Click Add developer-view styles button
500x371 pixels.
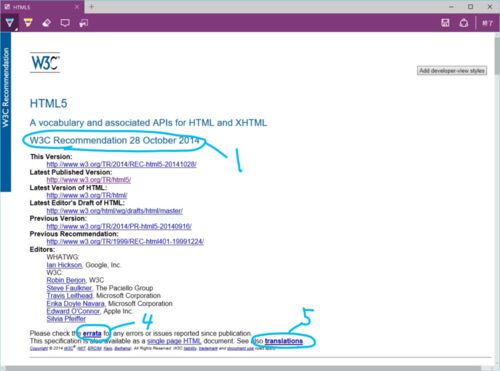(x=452, y=71)
